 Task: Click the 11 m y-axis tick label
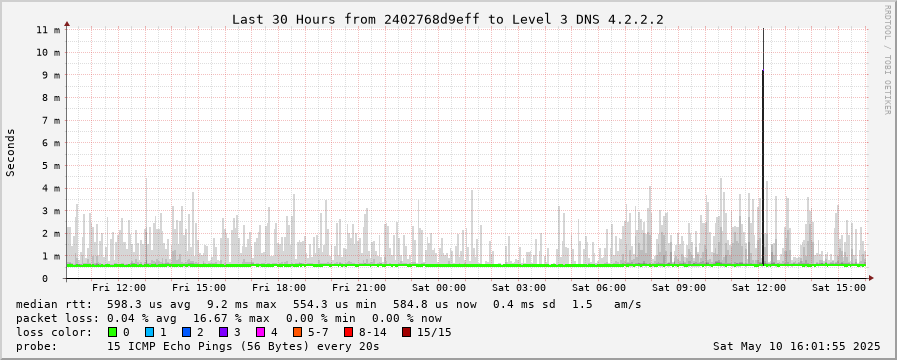[48, 30]
